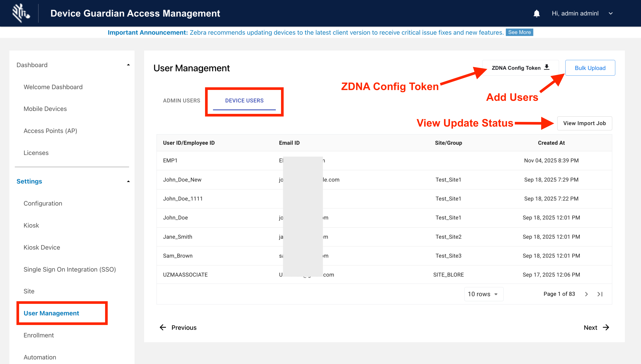Click See More on the announcement
641x364 pixels.
coord(519,32)
